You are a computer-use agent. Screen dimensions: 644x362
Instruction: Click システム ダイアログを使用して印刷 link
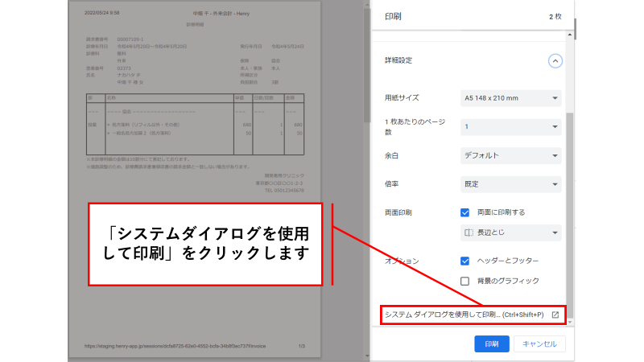coord(464,315)
